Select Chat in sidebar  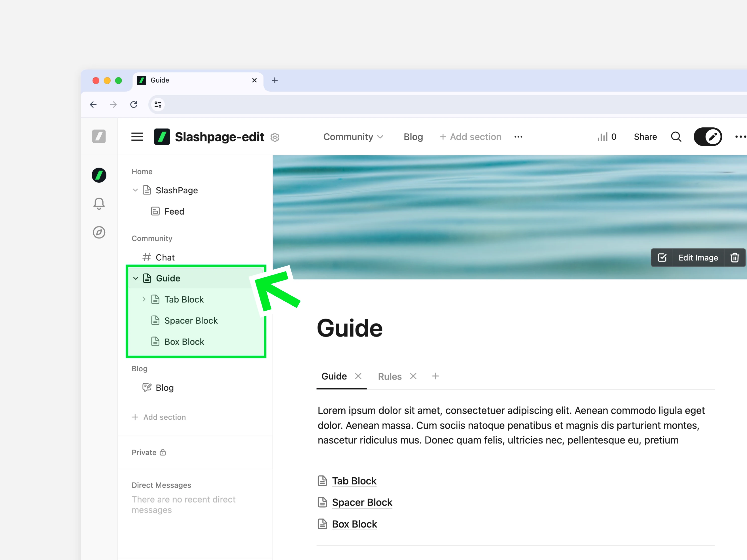click(165, 258)
